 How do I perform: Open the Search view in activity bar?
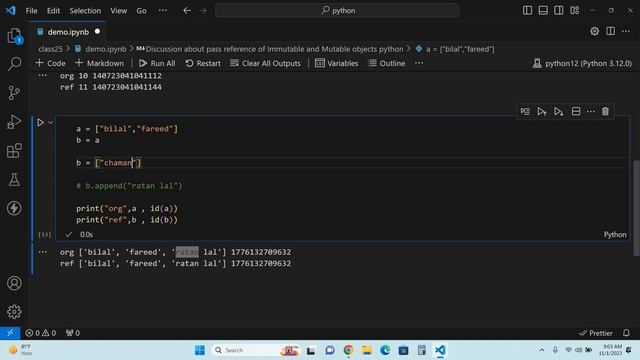[x=14, y=64]
